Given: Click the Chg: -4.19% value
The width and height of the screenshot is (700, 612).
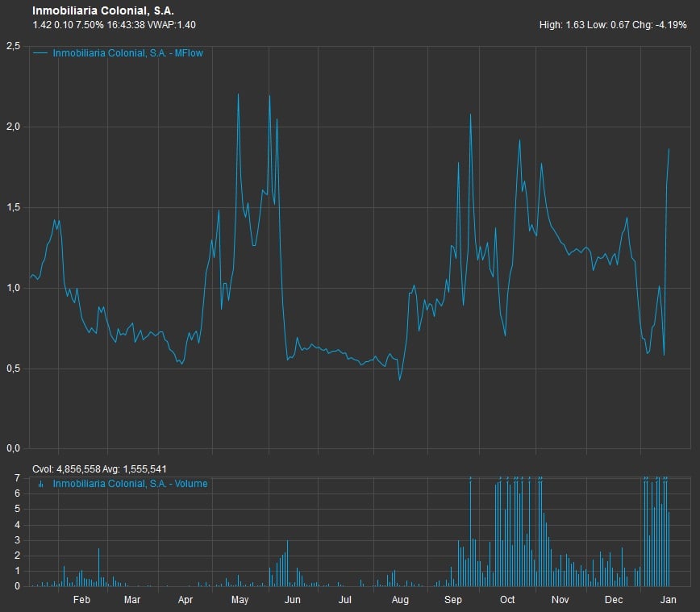Looking at the screenshot, I should pyautogui.click(x=660, y=25).
